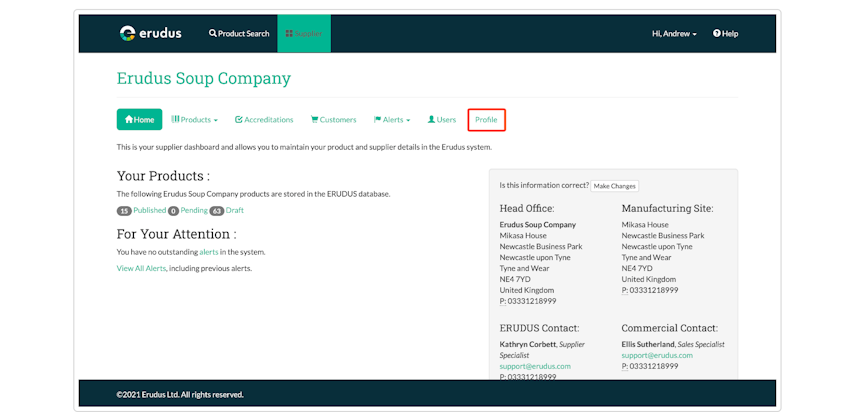858x412 pixels.
Task: Click the Manufacturing Site heading
Action: (x=668, y=208)
